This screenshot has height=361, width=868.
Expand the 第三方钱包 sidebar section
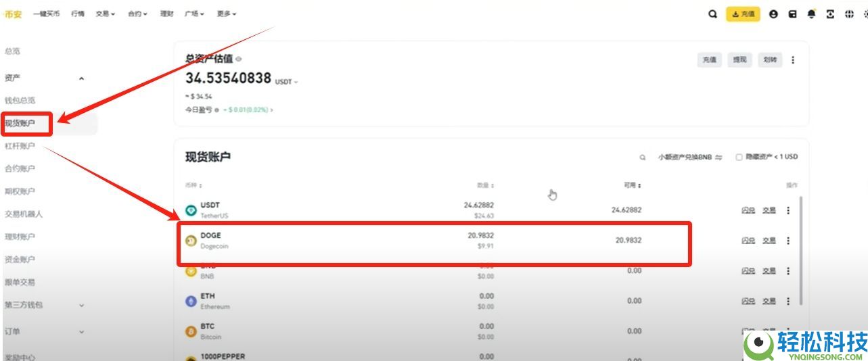tap(81, 305)
